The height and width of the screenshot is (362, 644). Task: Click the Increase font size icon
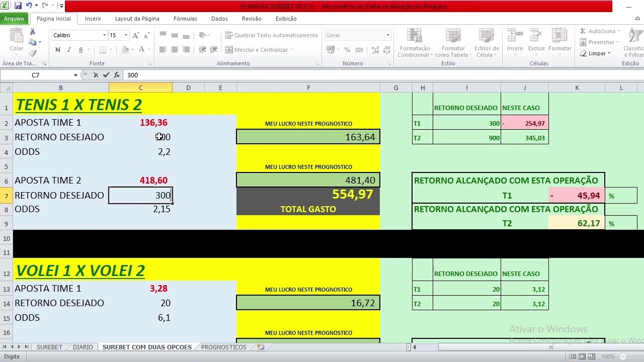tap(136, 35)
